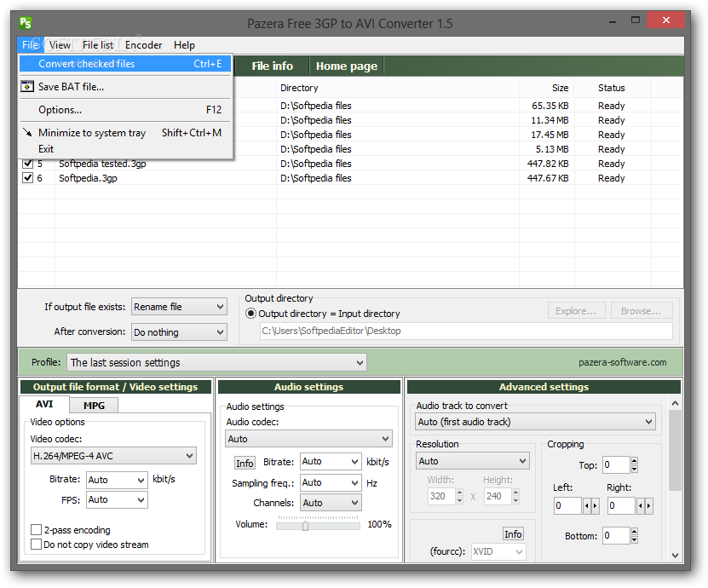Image resolution: width=708 pixels, height=588 pixels.
Task: Click the Width input field
Action: tap(441, 496)
